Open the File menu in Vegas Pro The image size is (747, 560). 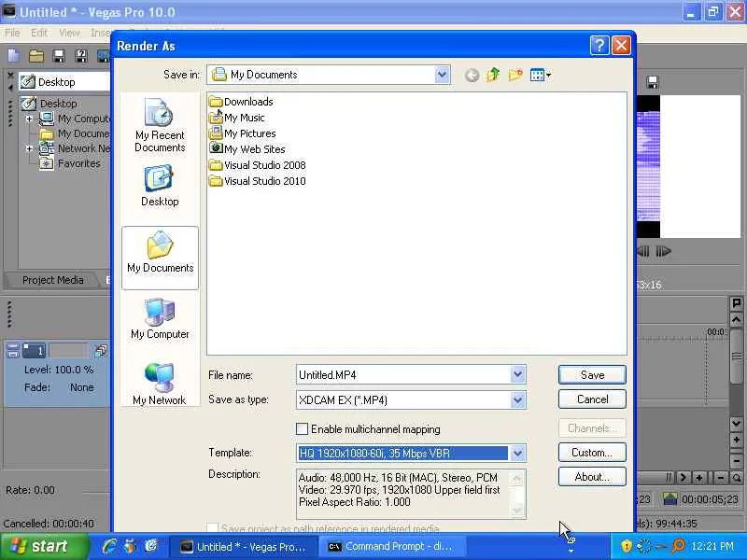pos(12,33)
